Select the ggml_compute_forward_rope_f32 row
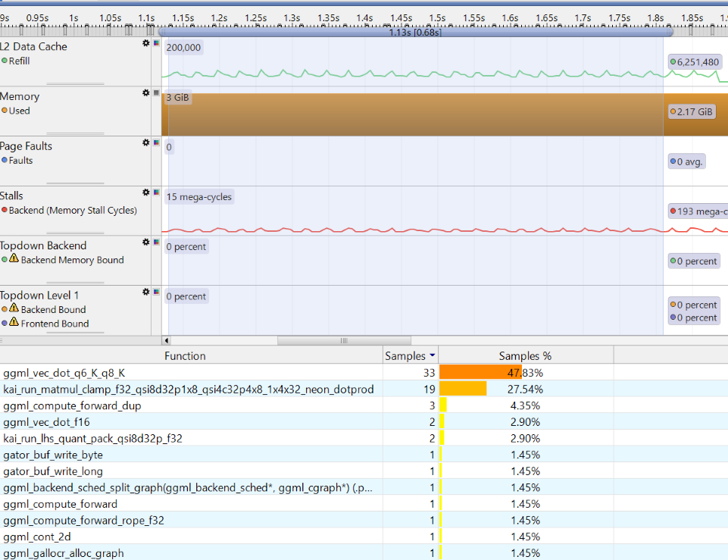This screenshot has height=560, width=728. tap(83, 521)
